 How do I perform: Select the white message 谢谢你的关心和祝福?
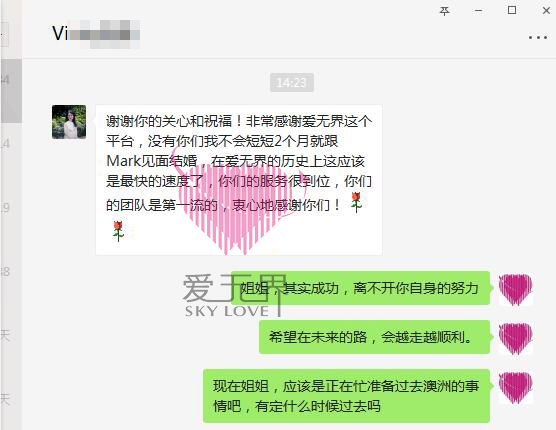[239, 180]
